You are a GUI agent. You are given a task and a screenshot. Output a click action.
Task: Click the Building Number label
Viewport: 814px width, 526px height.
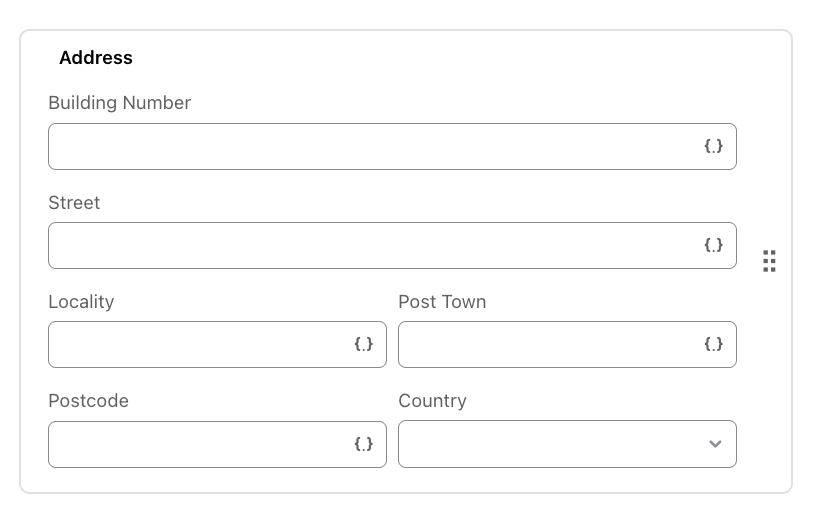(x=119, y=103)
